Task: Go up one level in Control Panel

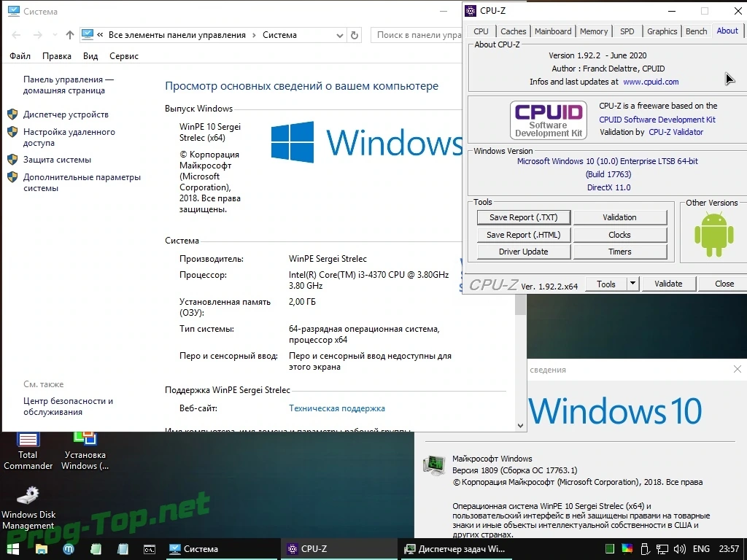Action: (69, 35)
